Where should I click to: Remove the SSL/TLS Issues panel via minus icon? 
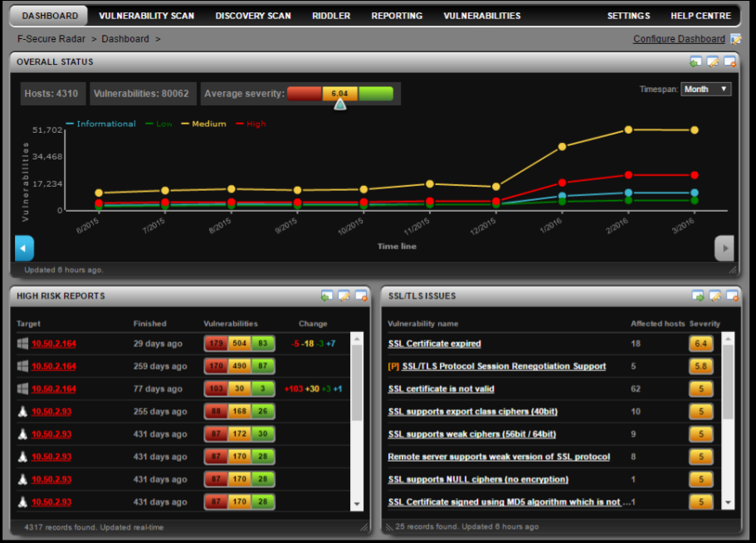[x=733, y=296]
